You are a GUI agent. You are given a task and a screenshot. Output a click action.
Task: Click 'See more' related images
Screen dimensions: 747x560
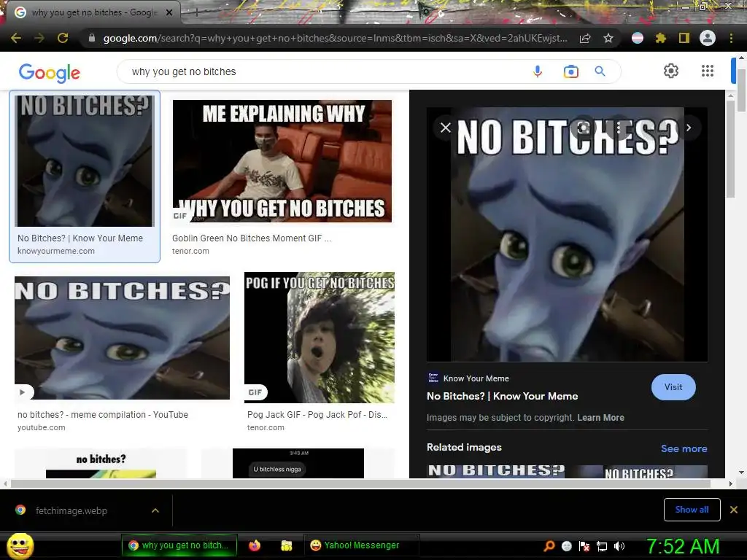point(684,448)
